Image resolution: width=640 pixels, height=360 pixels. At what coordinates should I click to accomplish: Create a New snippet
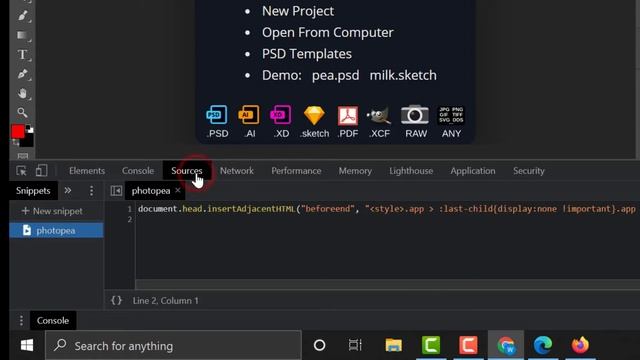click(x=52, y=211)
